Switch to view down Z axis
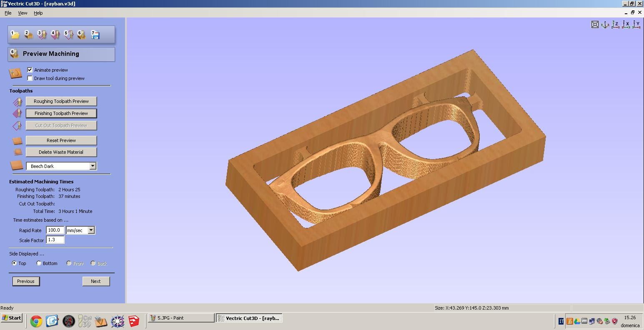Image resolution: width=644 pixels, height=330 pixels. pyautogui.click(x=616, y=25)
